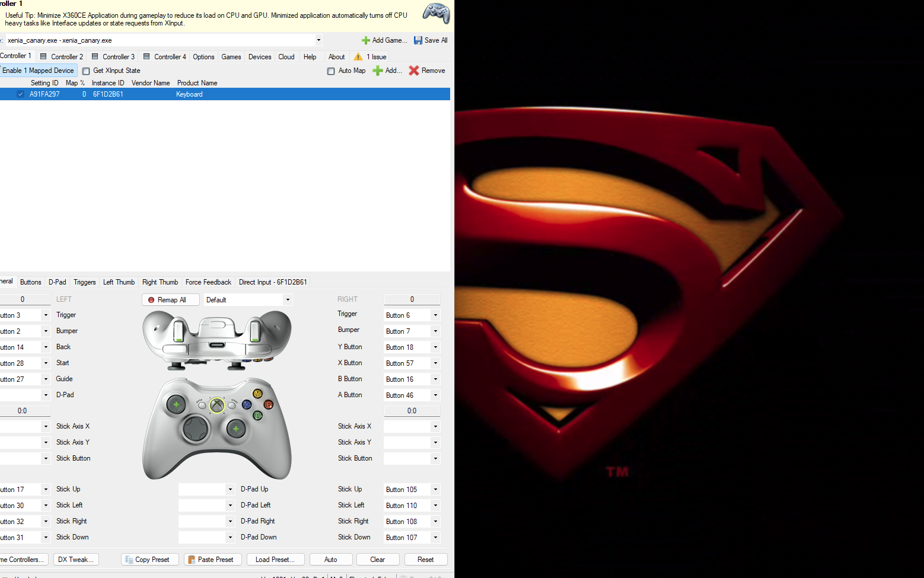Viewport: 924px width, 578px height.
Task: Enable the Get XInput State checkbox
Action: pos(86,71)
